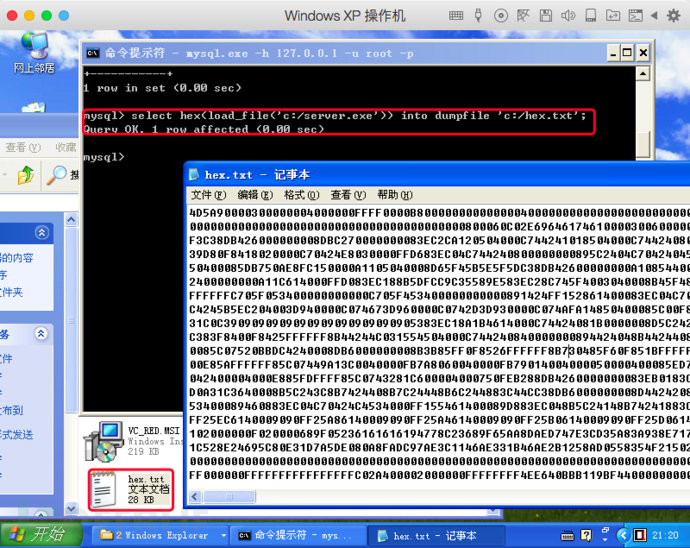Screen dimensions: 690x548
Task: Click the tray icon next to the clock
Action: pos(640,535)
